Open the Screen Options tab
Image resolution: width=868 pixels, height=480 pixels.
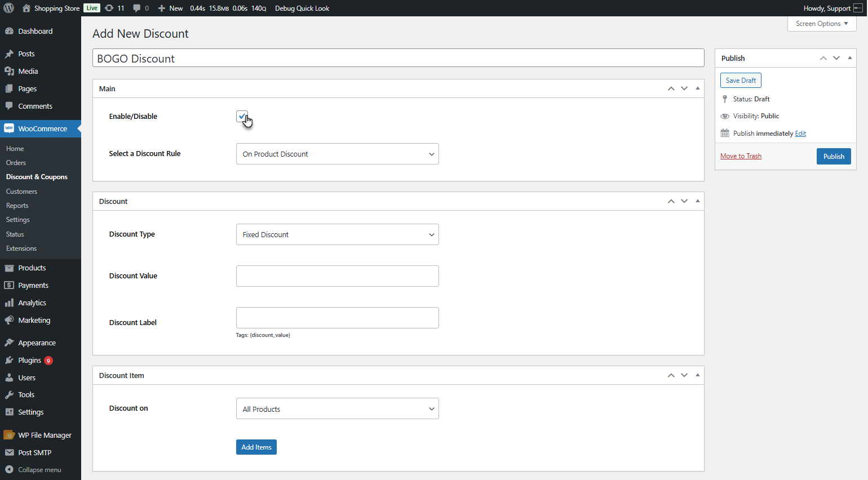click(x=822, y=24)
